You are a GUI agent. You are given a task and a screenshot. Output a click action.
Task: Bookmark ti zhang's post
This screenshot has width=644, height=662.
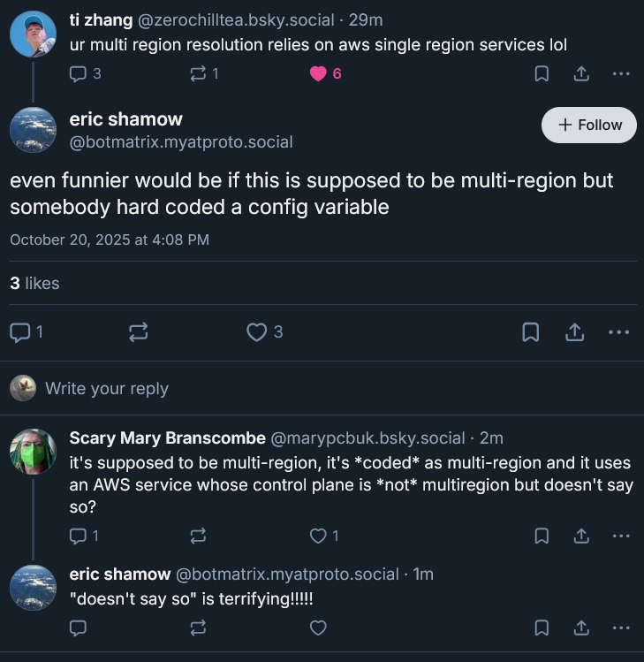(x=542, y=74)
